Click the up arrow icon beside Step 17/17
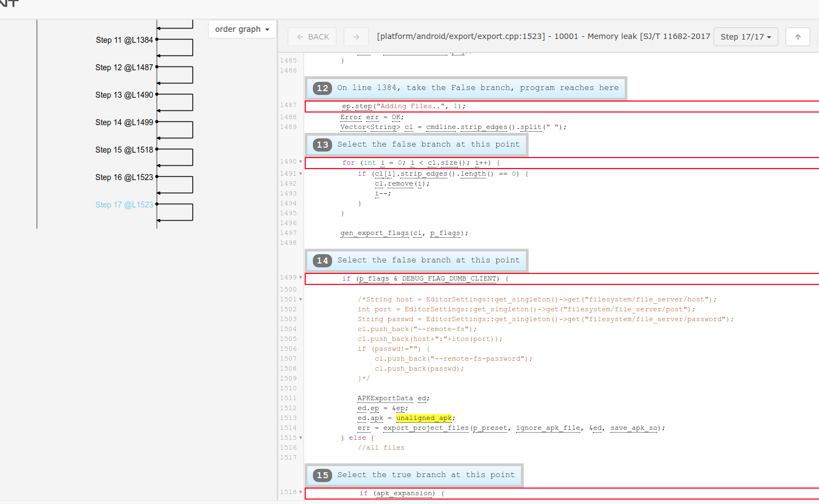This screenshot has width=819, height=504. pyautogui.click(x=798, y=36)
